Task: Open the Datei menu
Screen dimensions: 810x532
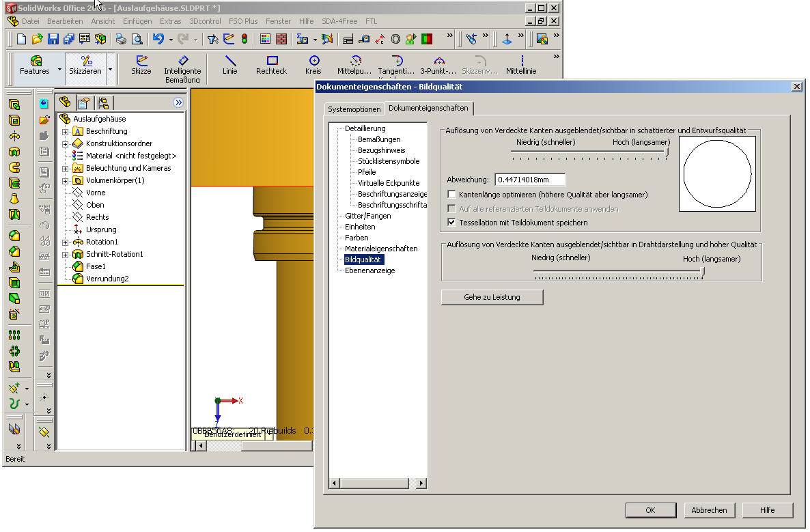Action: click(x=31, y=21)
